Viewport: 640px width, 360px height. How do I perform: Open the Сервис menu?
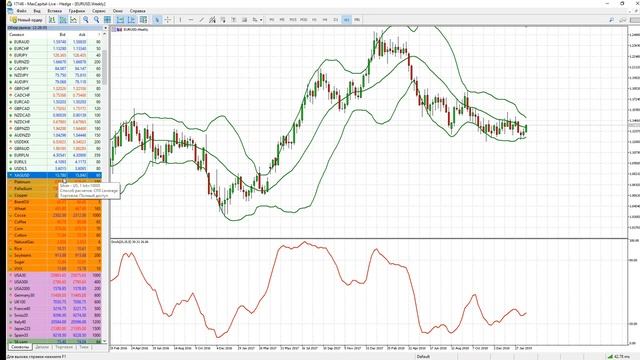point(98,11)
